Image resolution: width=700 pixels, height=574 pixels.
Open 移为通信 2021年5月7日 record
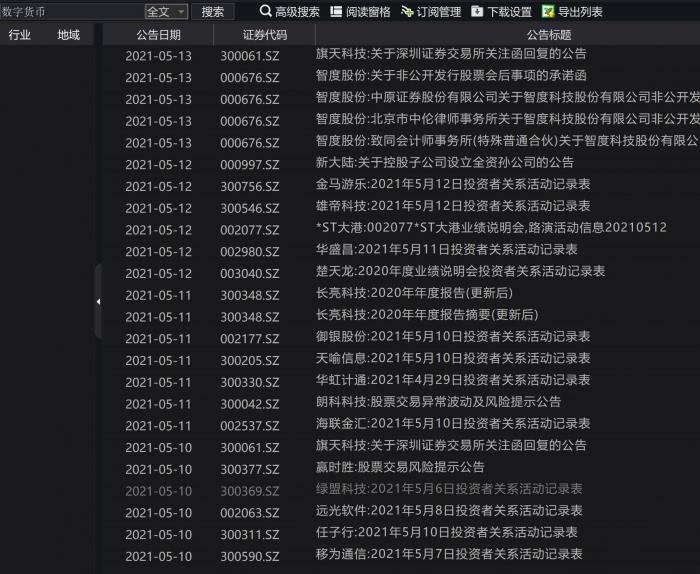point(449,554)
